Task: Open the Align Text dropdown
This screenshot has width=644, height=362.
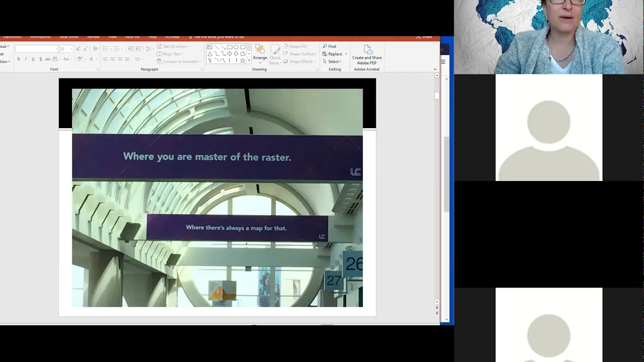Action: coord(170,54)
